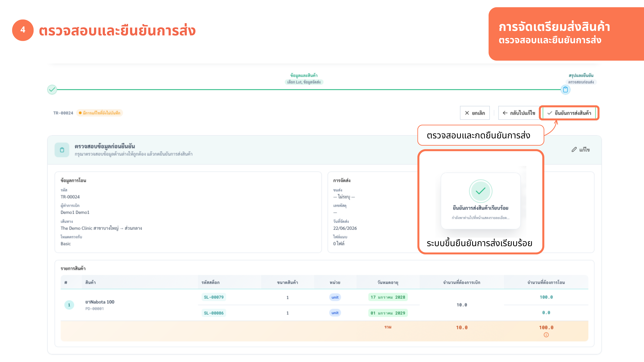644x362 pixels.
Task: Click expiry date 01 มกราคม 2029
Action: (x=388, y=313)
